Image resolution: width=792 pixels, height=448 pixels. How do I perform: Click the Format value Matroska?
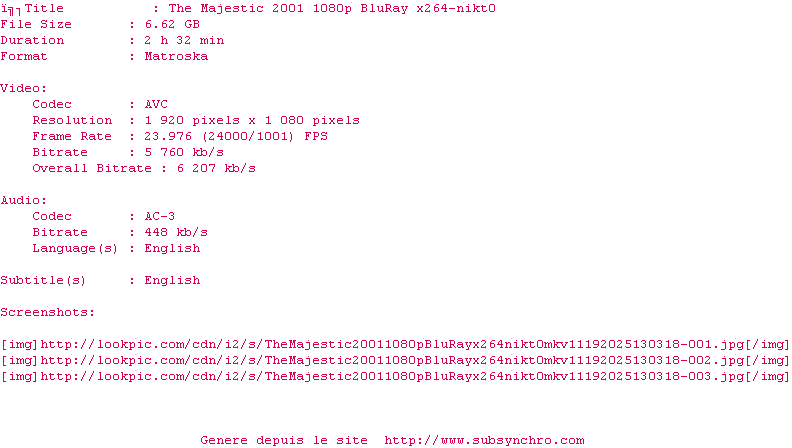[x=176, y=57]
